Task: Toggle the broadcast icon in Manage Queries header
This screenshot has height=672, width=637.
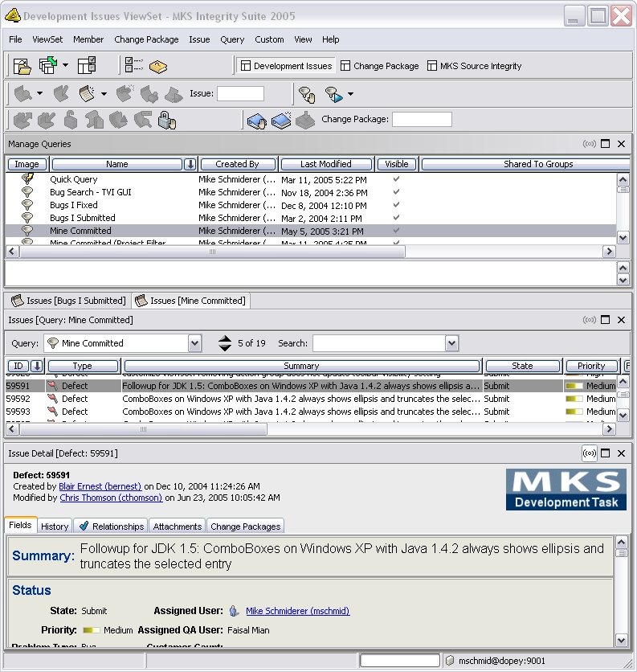Action: (590, 144)
